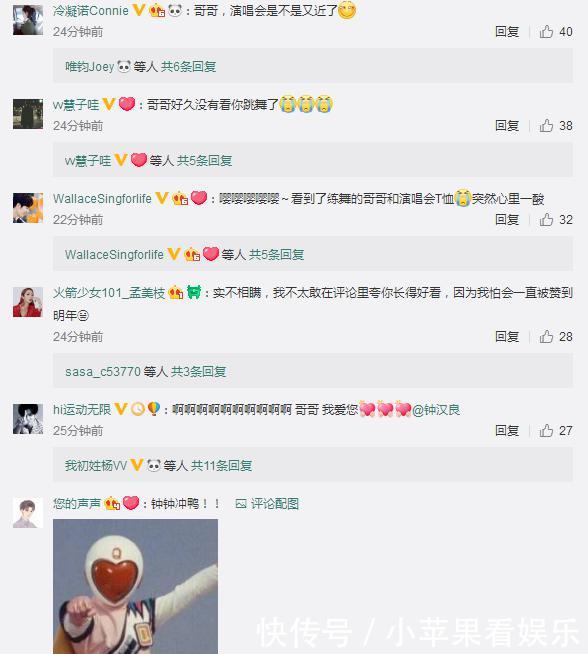Reply to 冷凝诺Connie's comment
This screenshot has height=654, width=588.
507,32
